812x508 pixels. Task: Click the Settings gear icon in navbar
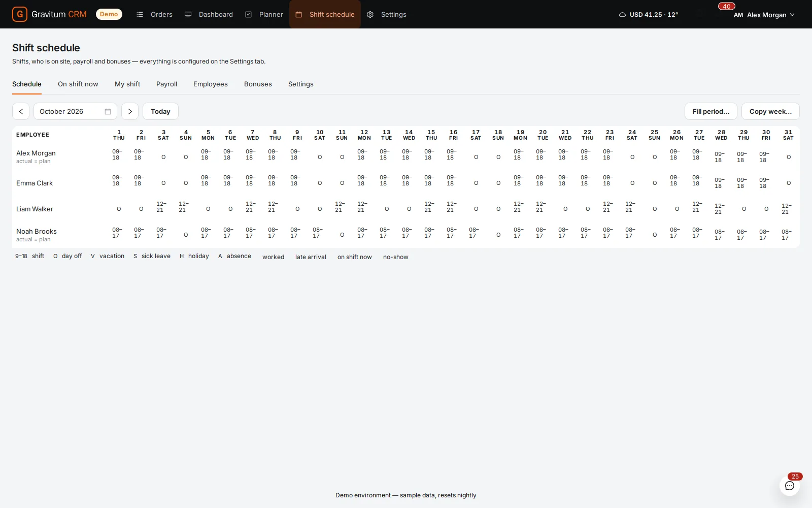370,15
